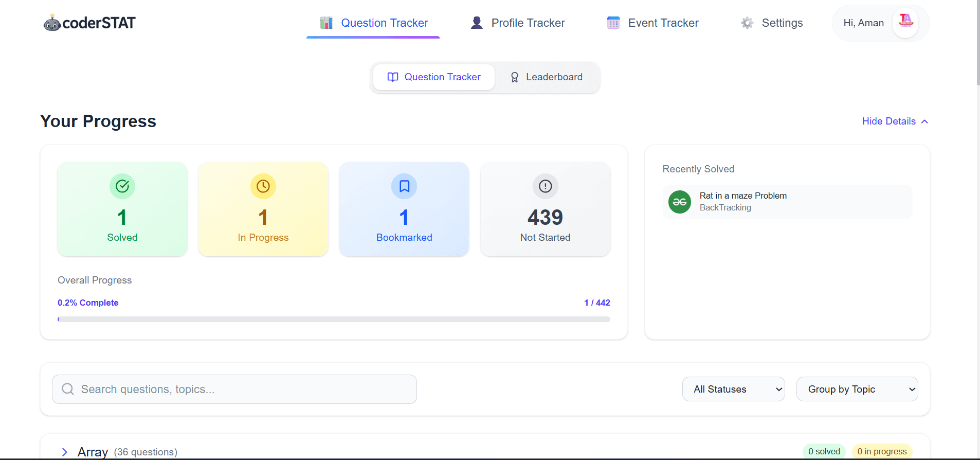The width and height of the screenshot is (980, 460).
Task: Click the book icon in Question Tracker tab
Action: [x=393, y=77]
